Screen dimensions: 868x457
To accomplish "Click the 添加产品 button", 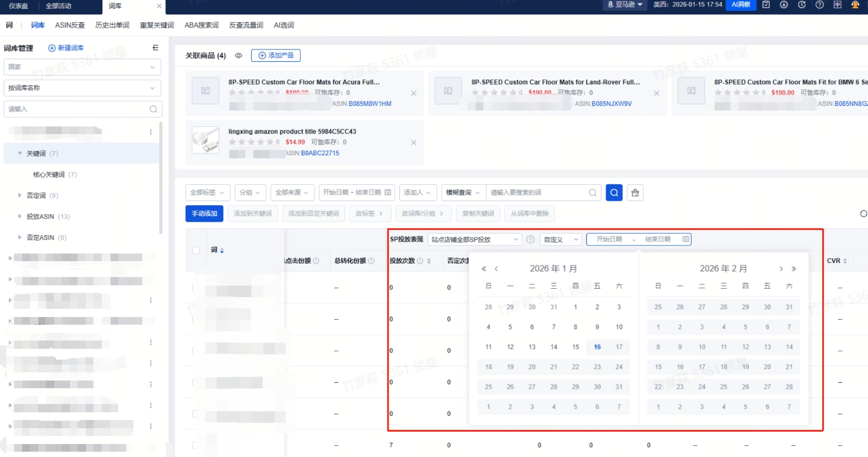I will pos(276,55).
